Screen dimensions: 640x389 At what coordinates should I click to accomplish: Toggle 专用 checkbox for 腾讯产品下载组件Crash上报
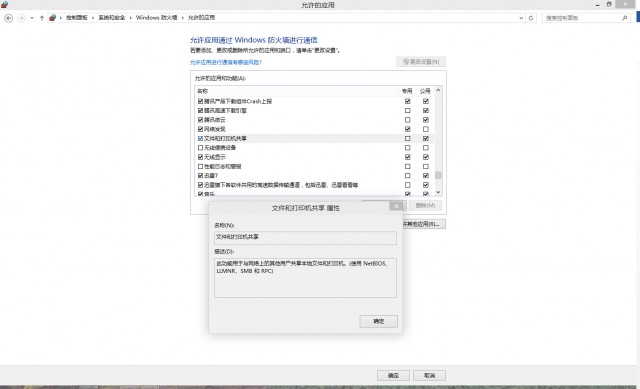(x=407, y=101)
